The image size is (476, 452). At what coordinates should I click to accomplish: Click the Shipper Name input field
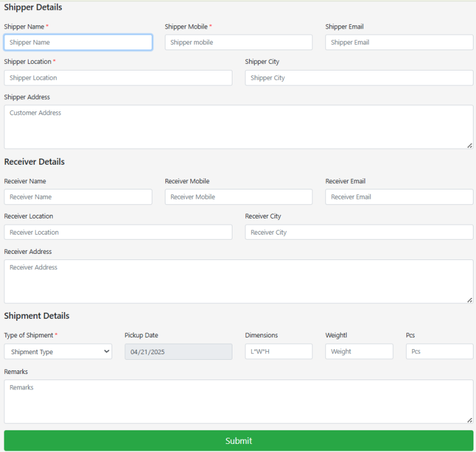coord(78,42)
